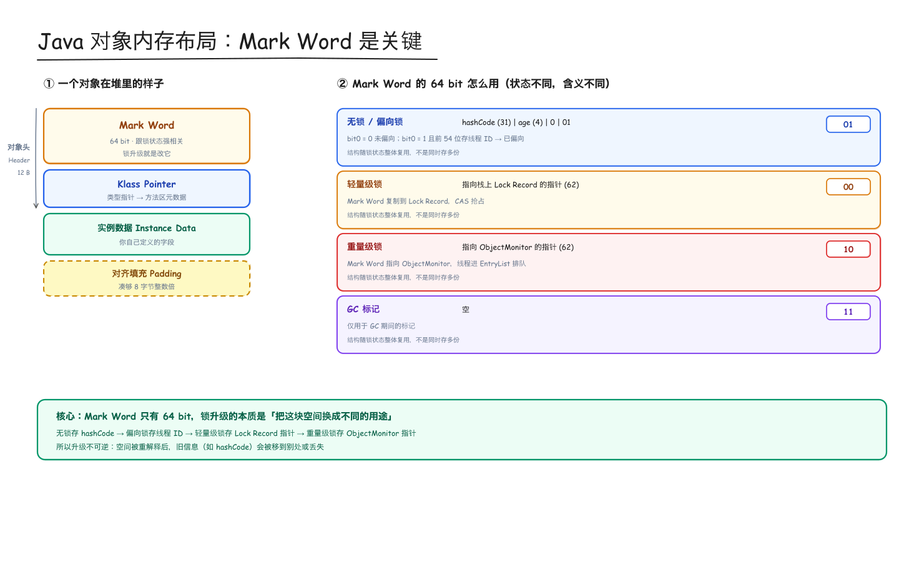Click the 00 lock-state tag
This screenshot has height=562, width=924.
coord(848,187)
